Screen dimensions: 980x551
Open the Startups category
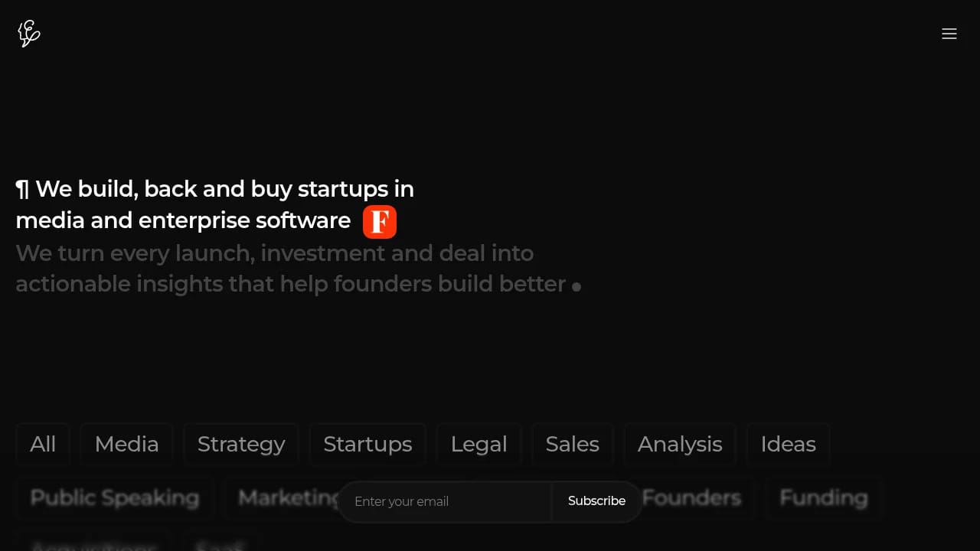[367, 444]
